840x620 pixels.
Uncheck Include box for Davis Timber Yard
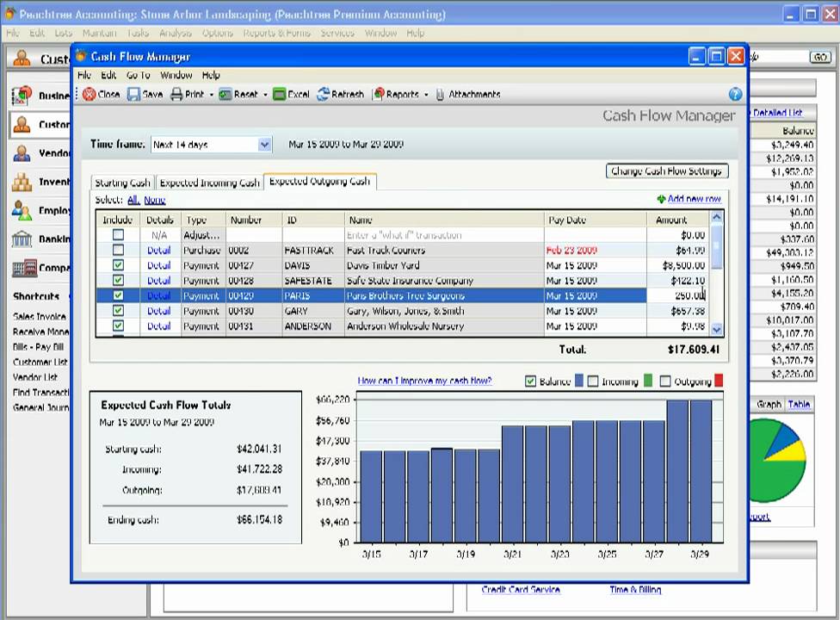(118, 264)
